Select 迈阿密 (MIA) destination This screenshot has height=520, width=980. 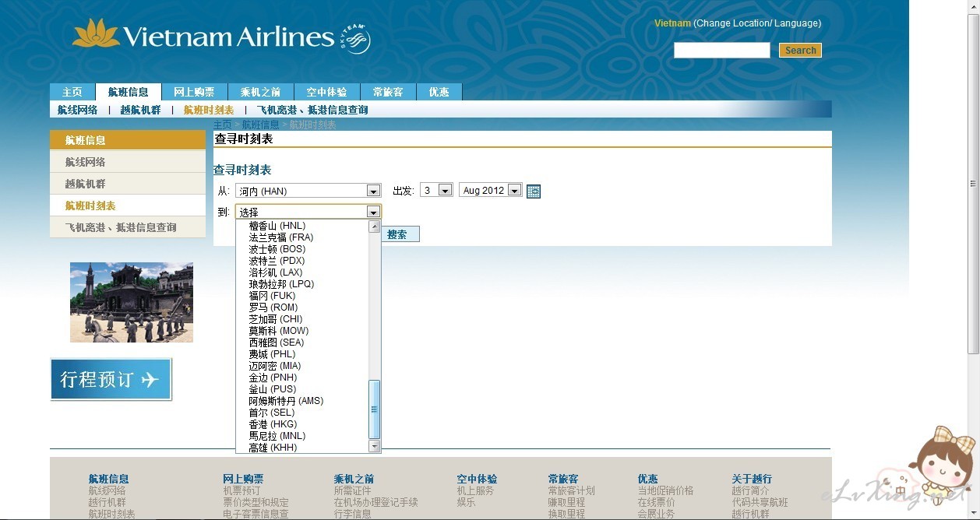(275, 366)
